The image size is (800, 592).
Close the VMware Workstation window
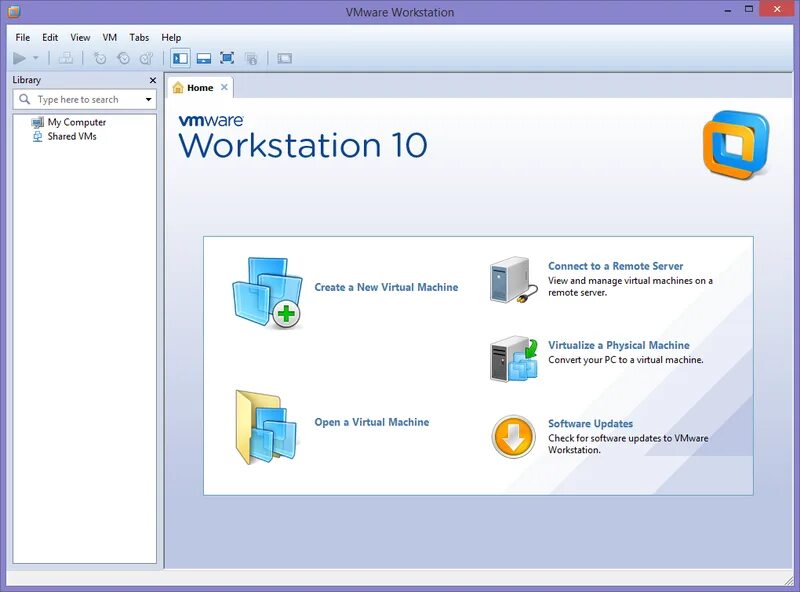click(777, 9)
